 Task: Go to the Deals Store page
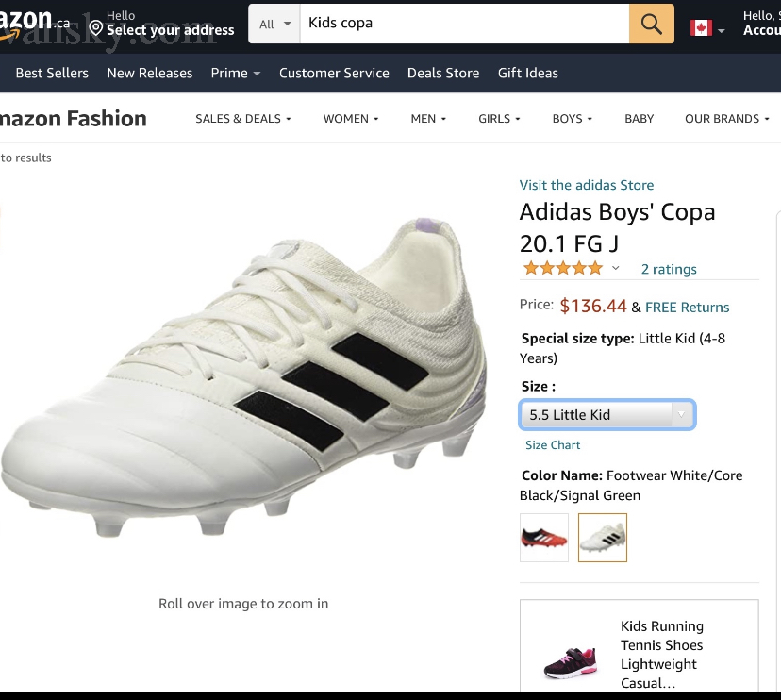click(x=443, y=73)
